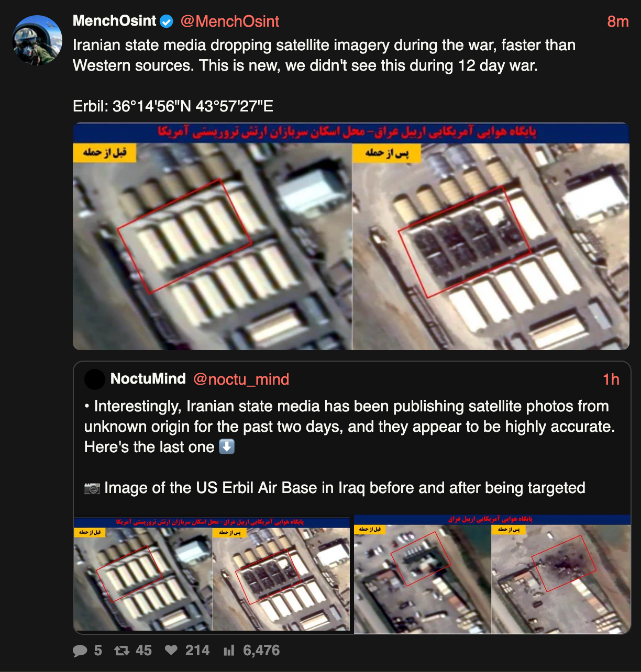View analytics via the bar chart icon

tap(229, 651)
